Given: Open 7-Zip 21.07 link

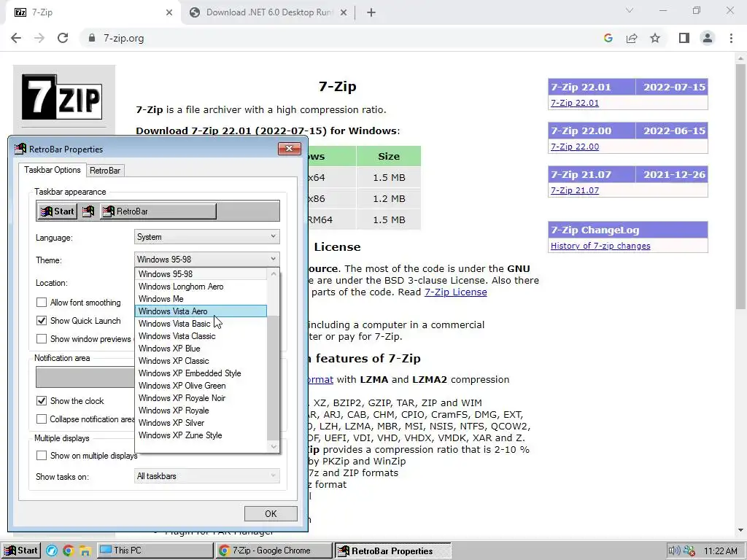Looking at the screenshot, I should (575, 190).
